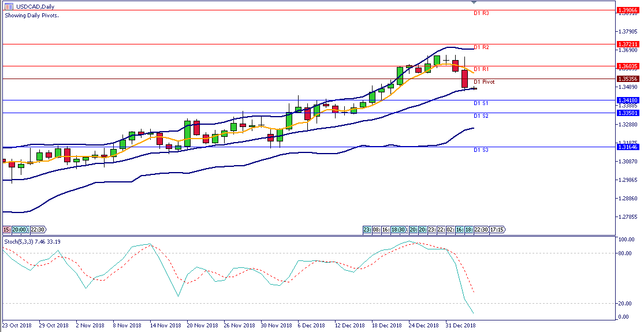Click the 'Showing Daily Pivots.' label
Image resolution: width=644 pixels, height=332 pixels.
pyautogui.click(x=32, y=15)
